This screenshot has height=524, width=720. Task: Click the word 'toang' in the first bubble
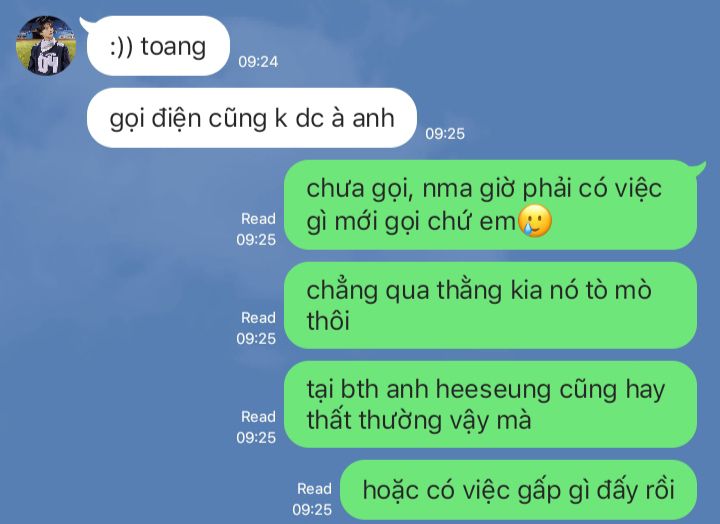[x=174, y=47]
